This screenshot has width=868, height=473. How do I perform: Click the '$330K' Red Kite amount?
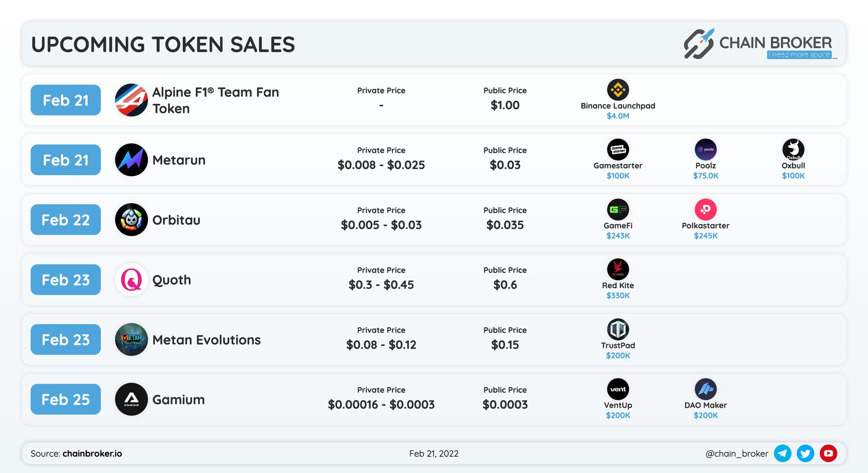[x=618, y=295]
